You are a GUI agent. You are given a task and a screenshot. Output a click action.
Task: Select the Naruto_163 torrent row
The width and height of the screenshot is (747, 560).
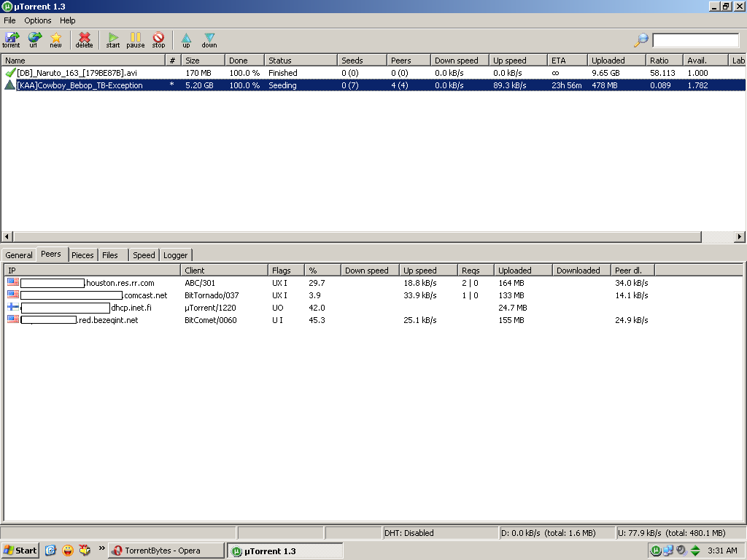coord(77,73)
